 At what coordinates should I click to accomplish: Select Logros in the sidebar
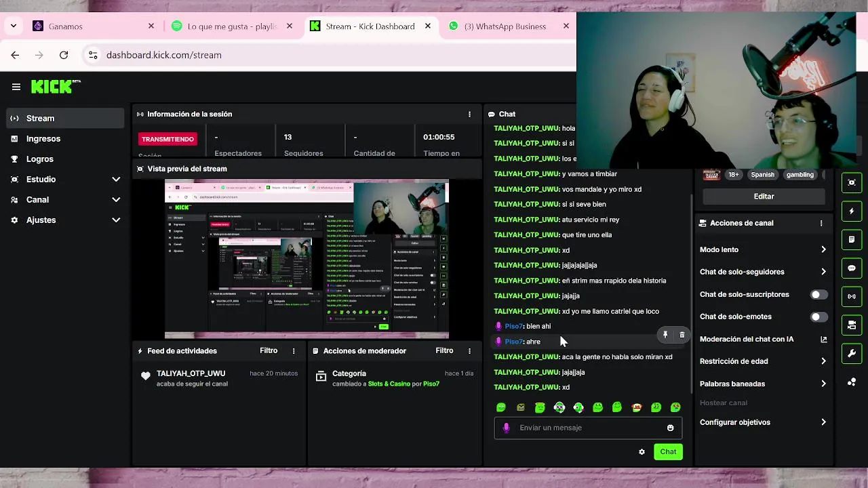point(66,159)
